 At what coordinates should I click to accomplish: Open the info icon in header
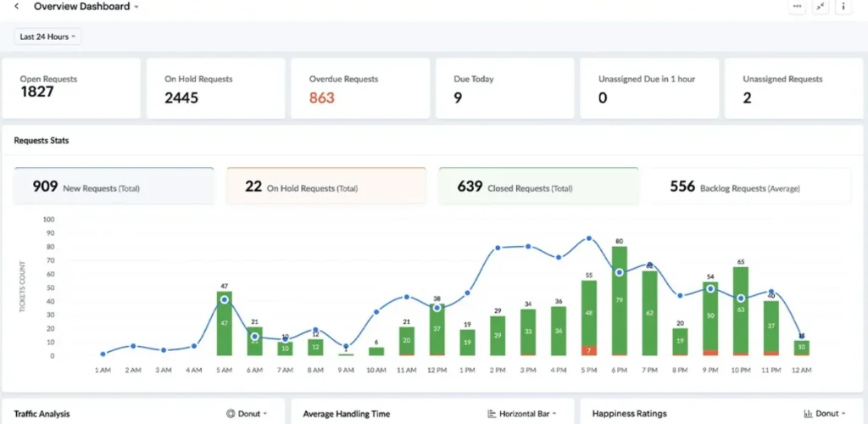(843, 7)
